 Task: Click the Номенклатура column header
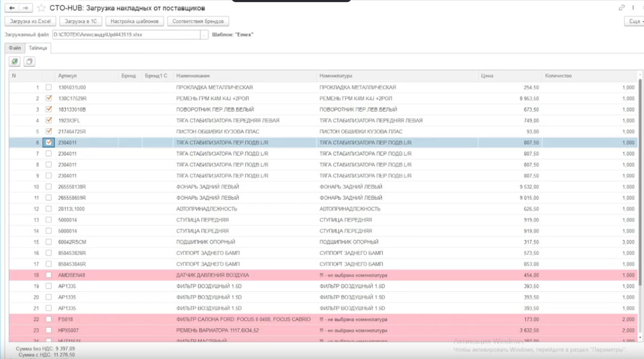pos(397,76)
